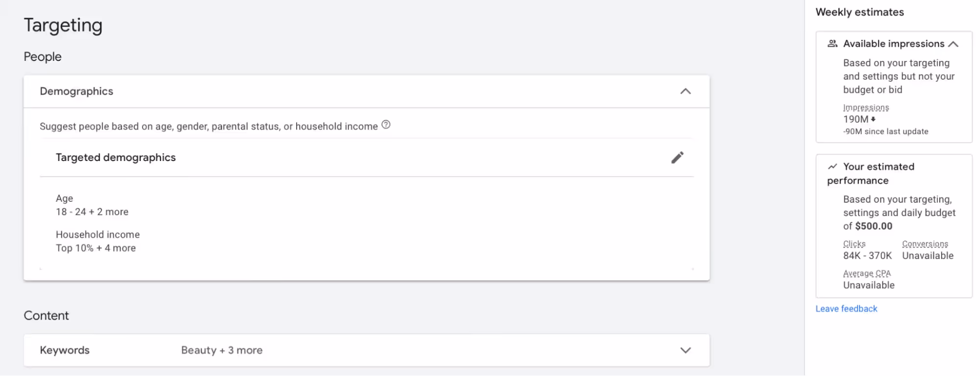This screenshot has height=376, width=980.
Task: Click the Impressions underlined label tooltip
Action: point(866,107)
